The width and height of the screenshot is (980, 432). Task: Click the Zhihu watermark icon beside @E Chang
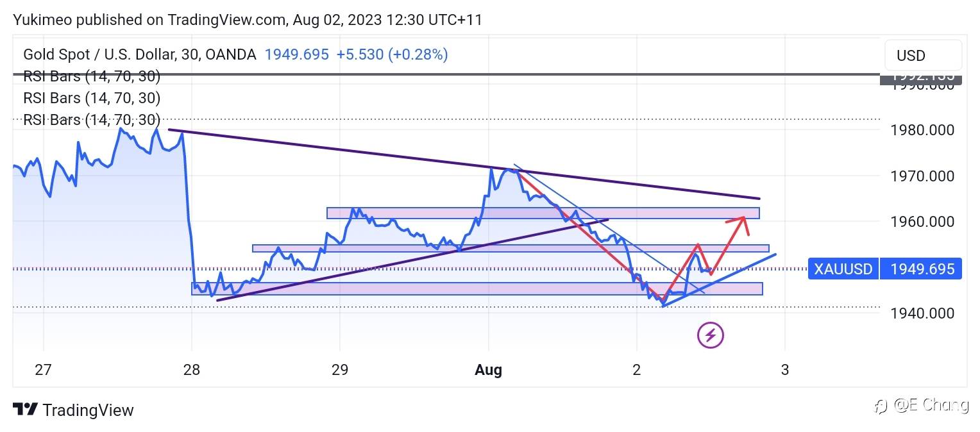tap(881, 406)
